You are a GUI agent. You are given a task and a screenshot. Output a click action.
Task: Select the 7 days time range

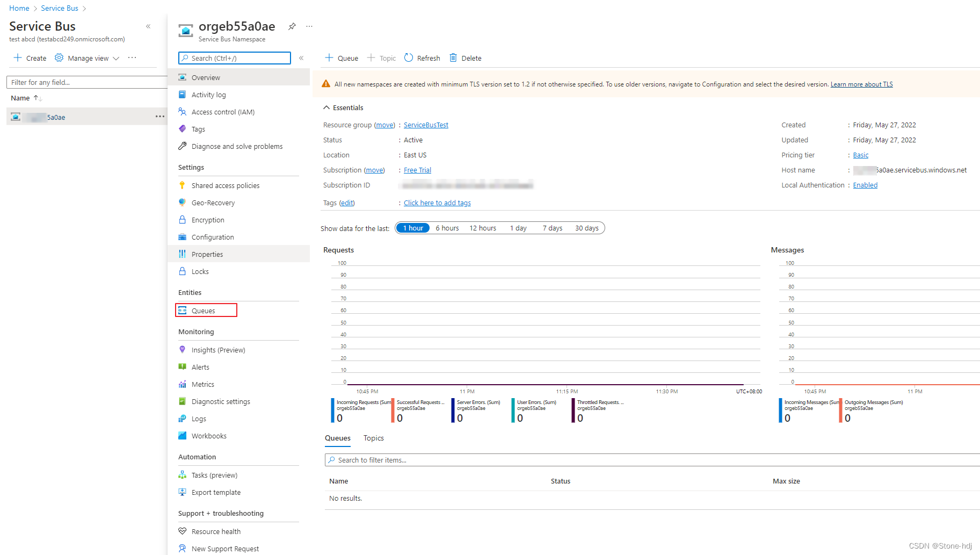click(x=553, y=228)
